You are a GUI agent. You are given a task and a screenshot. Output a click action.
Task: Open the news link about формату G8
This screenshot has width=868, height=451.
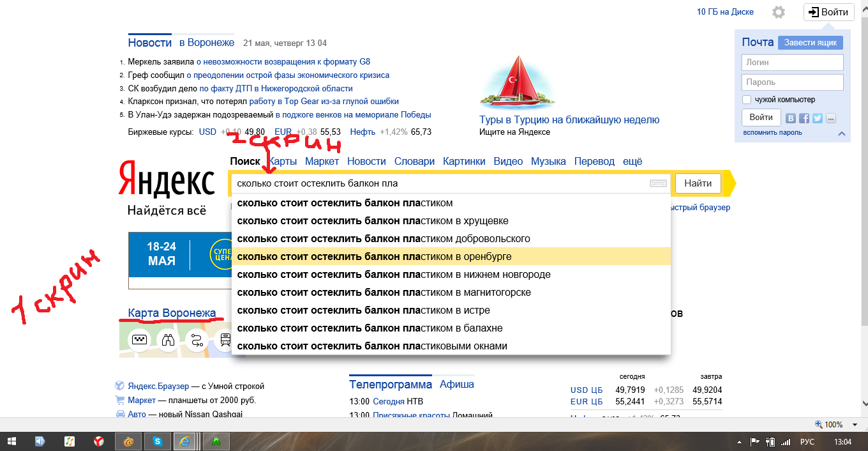click(x=283, y=62)
